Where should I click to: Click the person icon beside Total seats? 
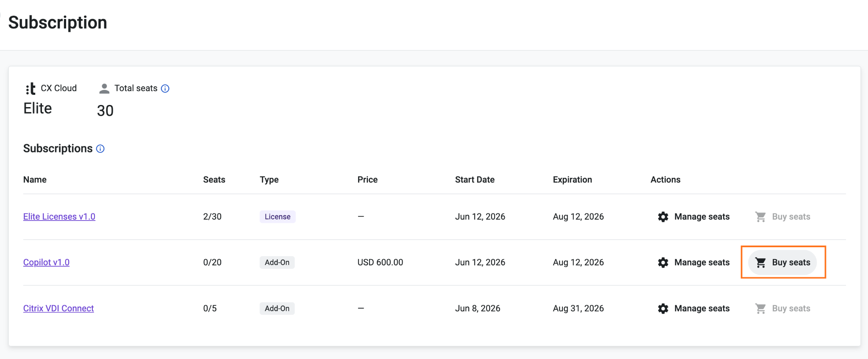tap(104, 88)
